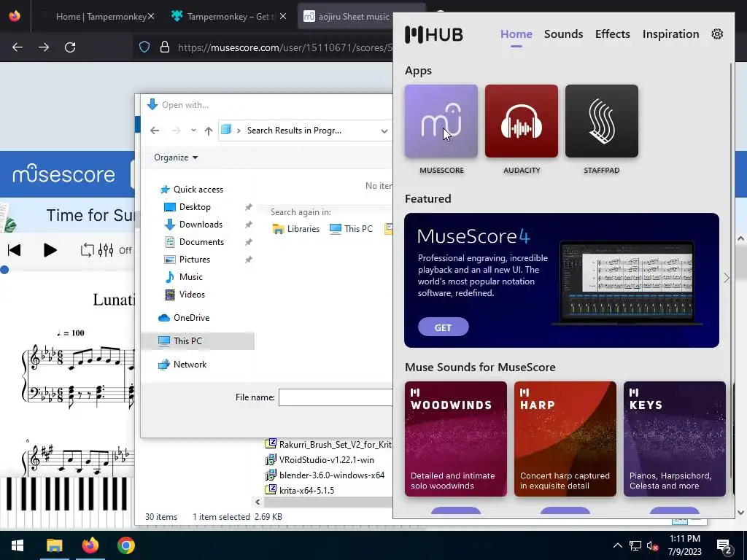This screenshot has width=747, height=560.
Task: Open the Effects tab in Muse Hub
Action: pos(612,34)
